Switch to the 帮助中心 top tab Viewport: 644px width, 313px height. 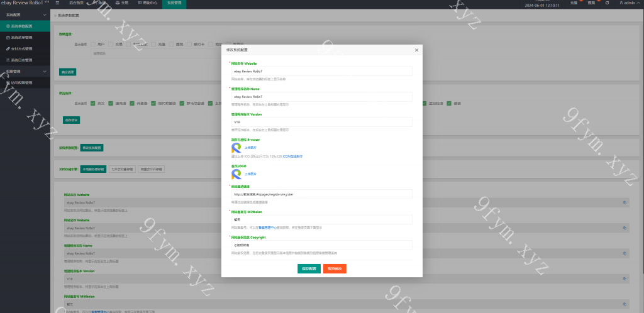(147, 3)
